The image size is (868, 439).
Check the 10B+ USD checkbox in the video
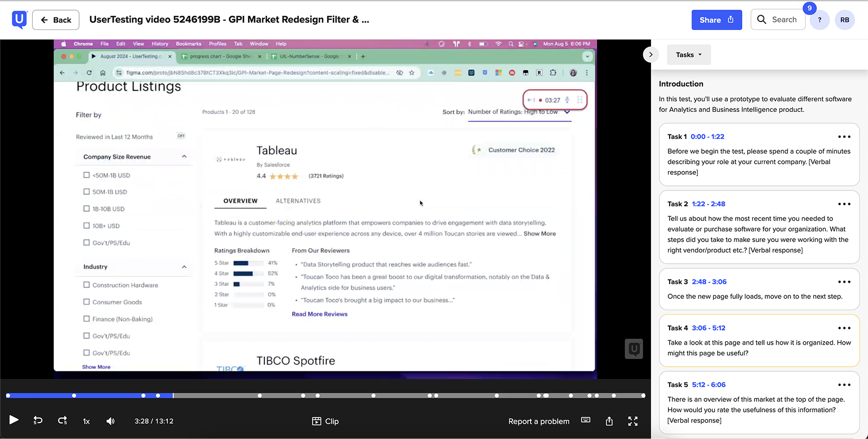click(86, 226)
